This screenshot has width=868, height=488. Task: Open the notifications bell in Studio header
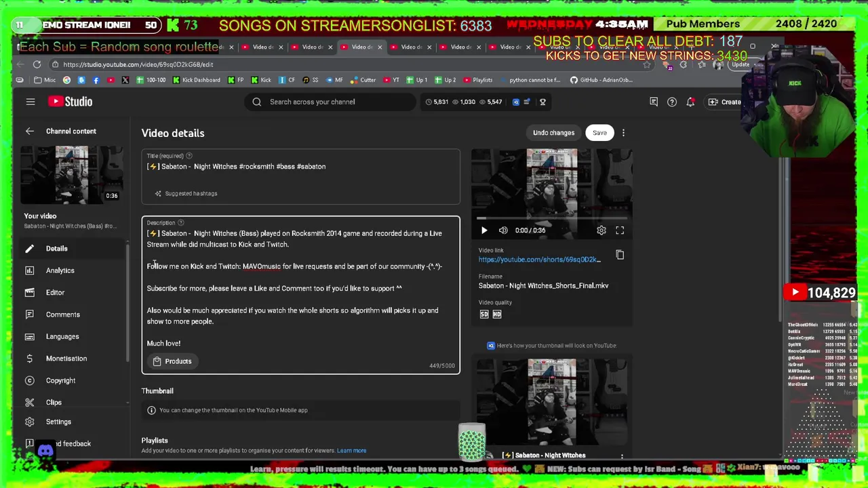[x=690, y=102]
